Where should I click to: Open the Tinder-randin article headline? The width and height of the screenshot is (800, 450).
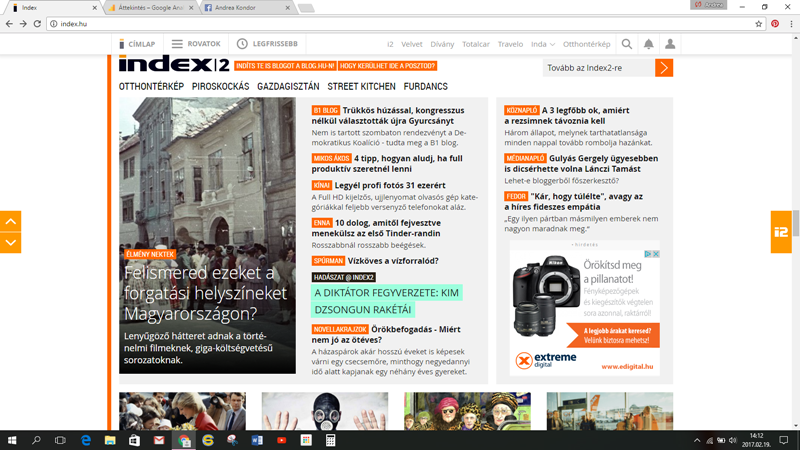[376, 228]
